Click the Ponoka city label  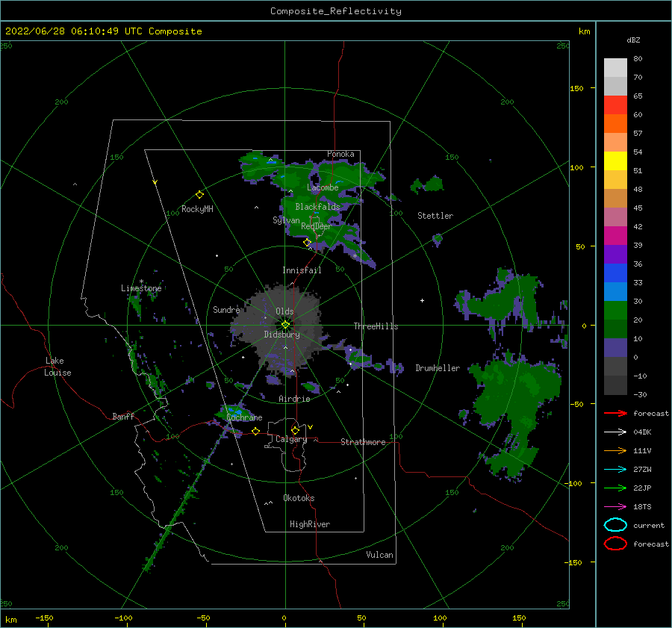click(x=340, y=154)
